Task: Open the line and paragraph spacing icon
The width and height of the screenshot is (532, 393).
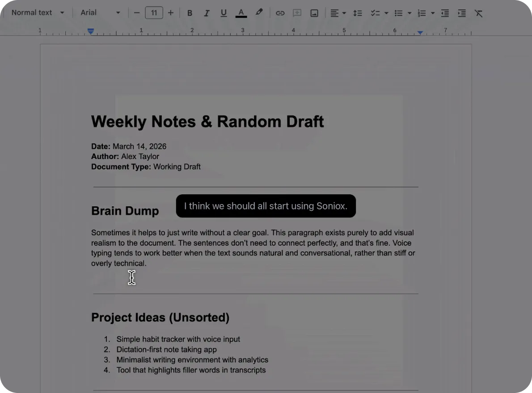Action: [357, 13]
